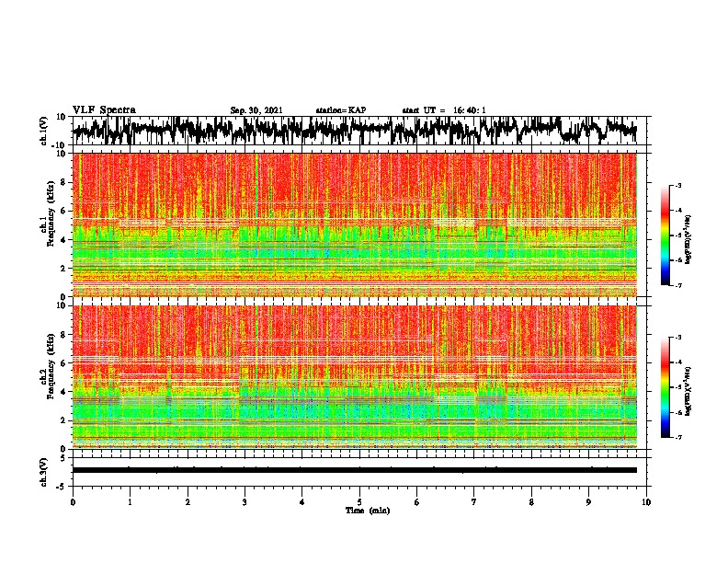Click the log(PSD) label beside ch.2 colorbar
The height and width of the screenshot is (563, 728).
(x=688, y=392)
